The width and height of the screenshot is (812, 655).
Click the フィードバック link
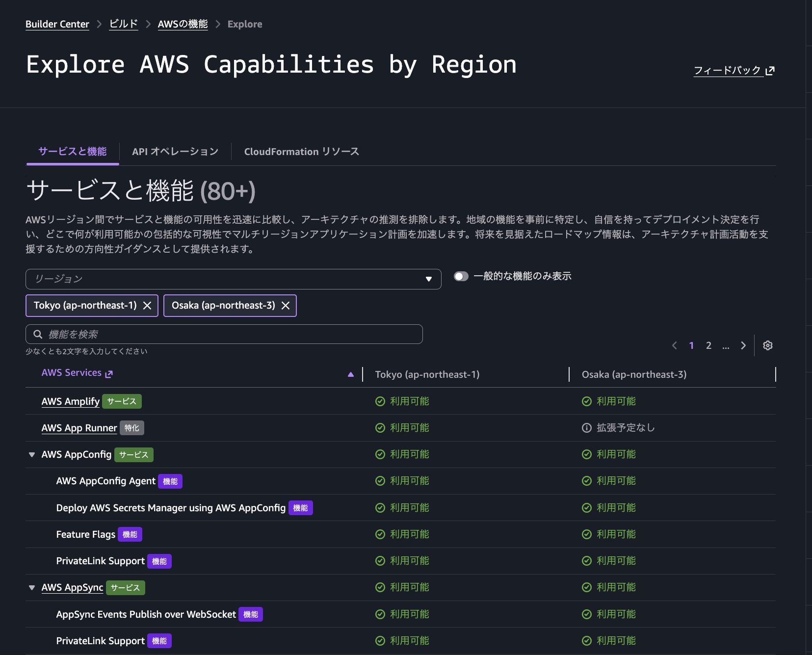pos(727,70)
